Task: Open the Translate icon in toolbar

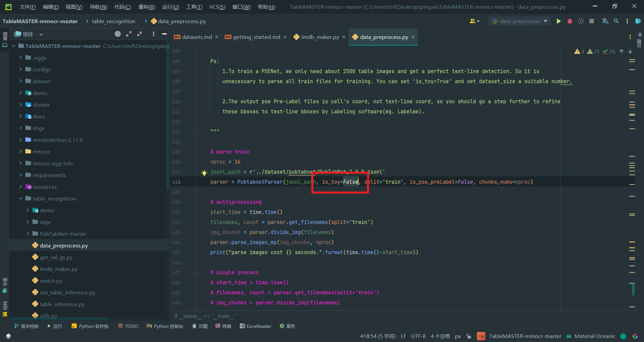Action: coord(605,21)
